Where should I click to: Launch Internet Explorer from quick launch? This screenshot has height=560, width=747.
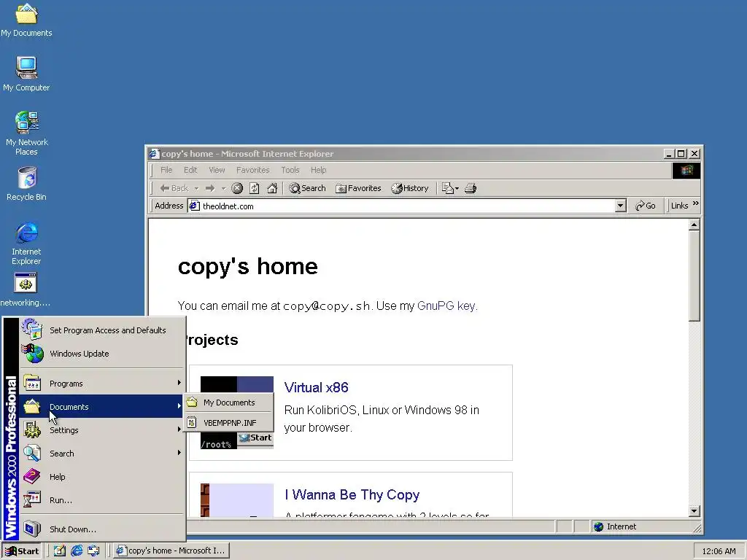77,551
